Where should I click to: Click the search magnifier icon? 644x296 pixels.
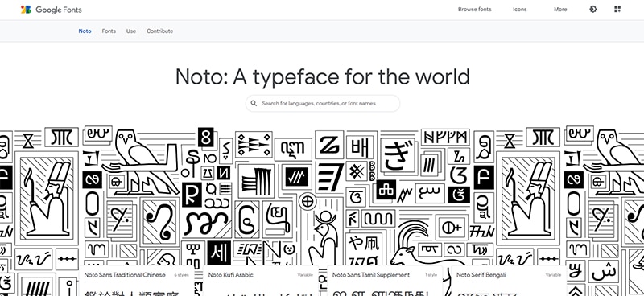click(254, 104)
